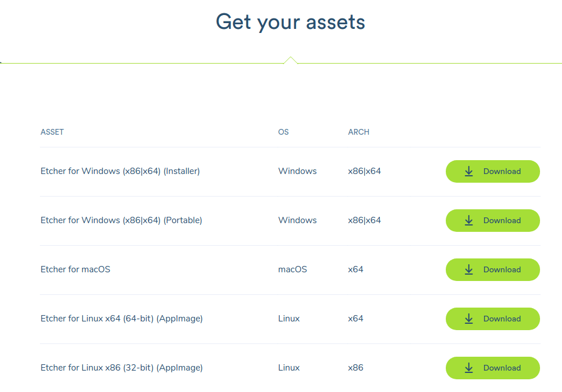The height and width of the screenshot is (392, 562).
Task: Click download arrow icon for Linux x86 AppImage
Action: click(x=469, y=368)
